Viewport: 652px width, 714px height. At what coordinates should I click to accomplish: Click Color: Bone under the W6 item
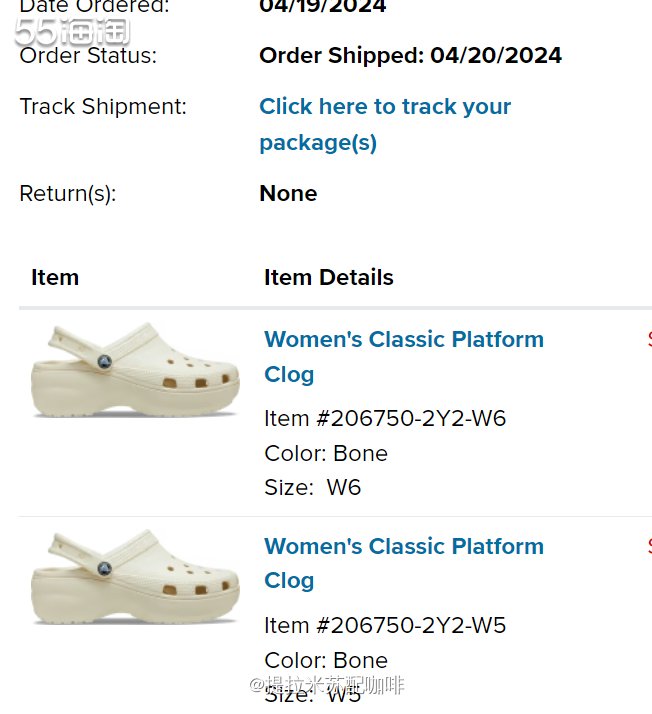(325, 453)
